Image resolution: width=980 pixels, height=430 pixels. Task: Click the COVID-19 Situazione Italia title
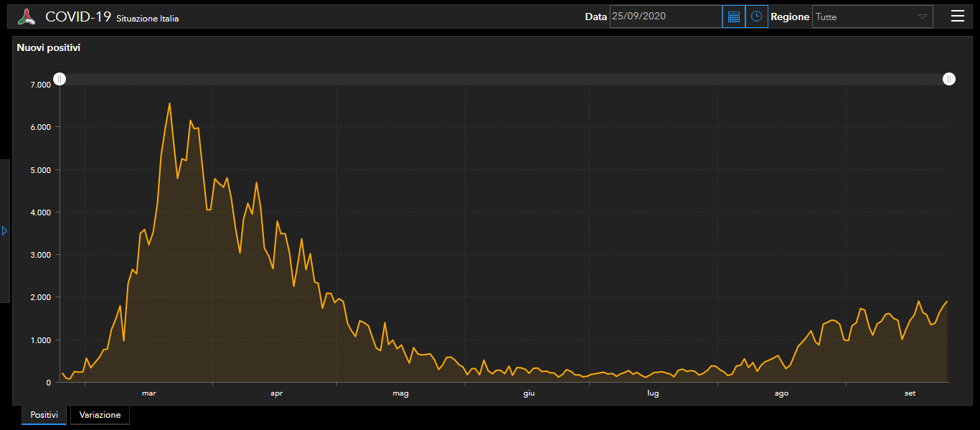pyautogui.click(x=112, y=17)
